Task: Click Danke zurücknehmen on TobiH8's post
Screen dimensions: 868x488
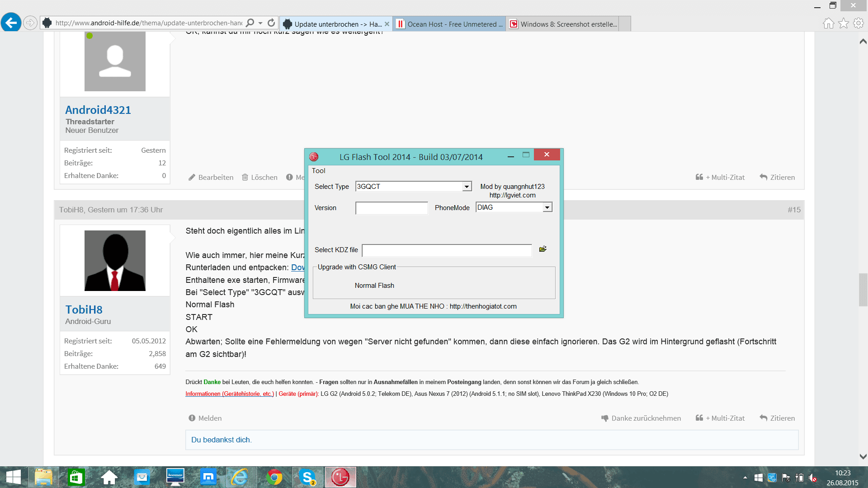Action: click(641, 418)
